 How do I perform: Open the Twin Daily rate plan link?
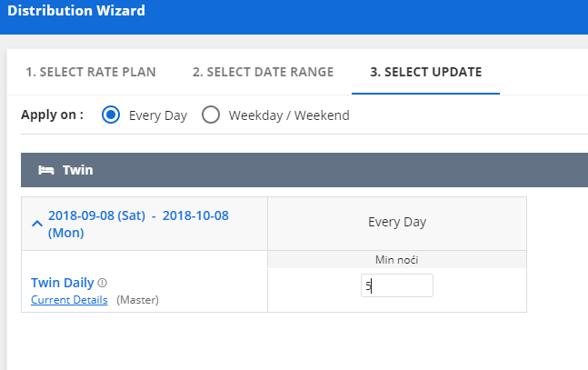62,283
